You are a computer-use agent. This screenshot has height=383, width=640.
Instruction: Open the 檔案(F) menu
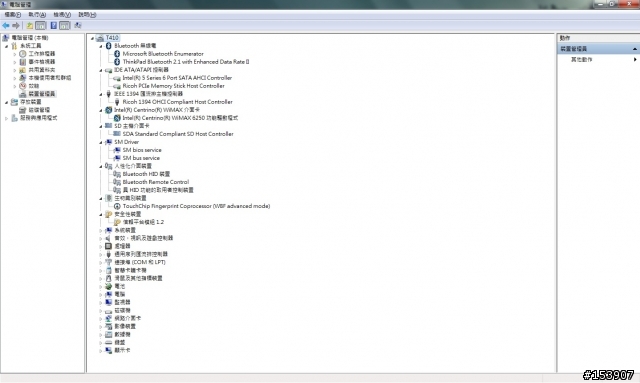pyautogui.click(x=12, y=15)
